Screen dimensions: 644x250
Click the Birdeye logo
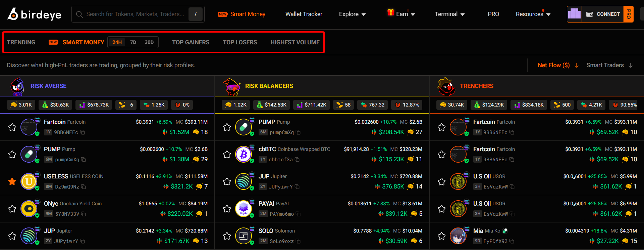coord(35,14)
